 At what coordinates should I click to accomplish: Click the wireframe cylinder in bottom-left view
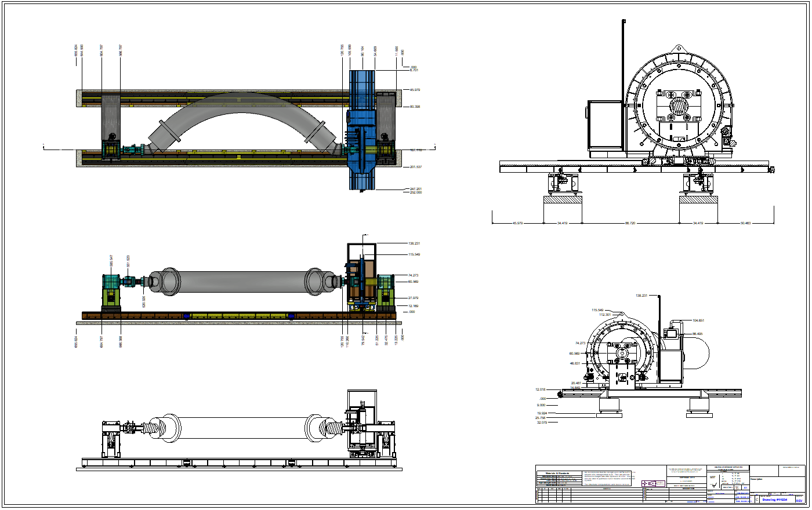[x=244, y=428]
